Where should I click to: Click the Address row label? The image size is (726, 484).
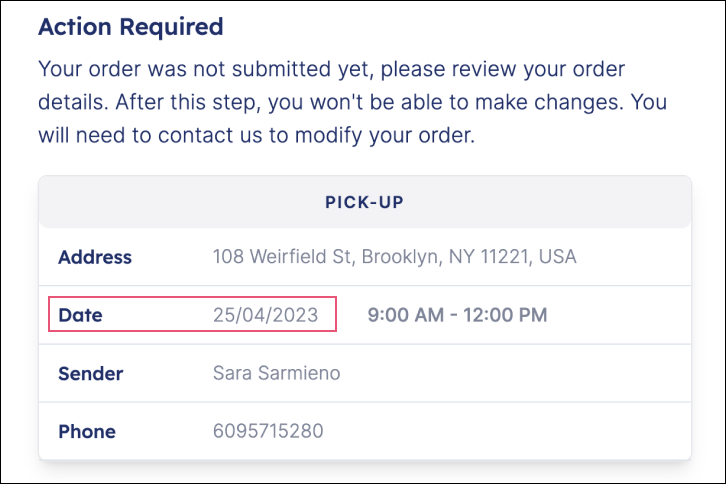pos(95,257)
